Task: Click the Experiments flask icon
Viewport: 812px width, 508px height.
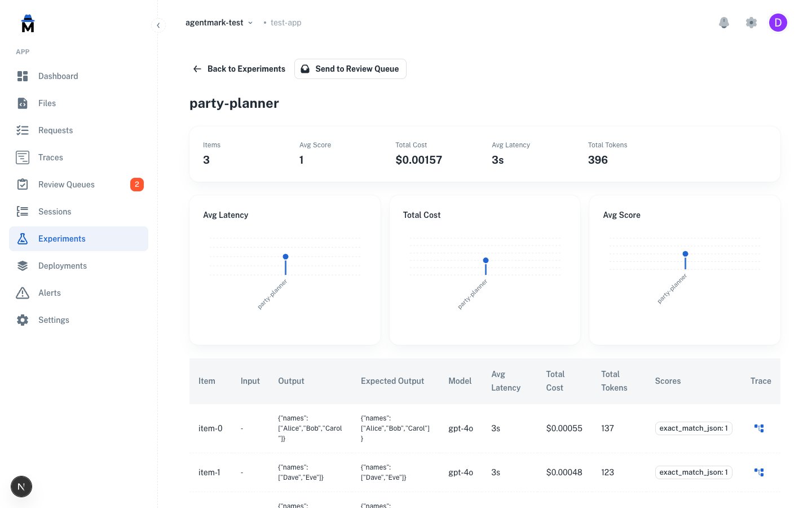Action: pyautogui.click(x=23, y=239)
